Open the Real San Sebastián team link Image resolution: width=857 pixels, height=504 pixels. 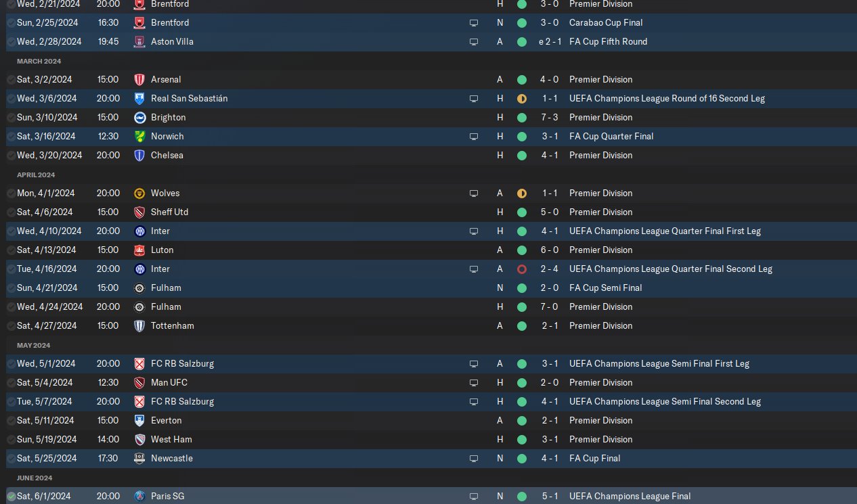pyautogui.click(x=189, y=98)
